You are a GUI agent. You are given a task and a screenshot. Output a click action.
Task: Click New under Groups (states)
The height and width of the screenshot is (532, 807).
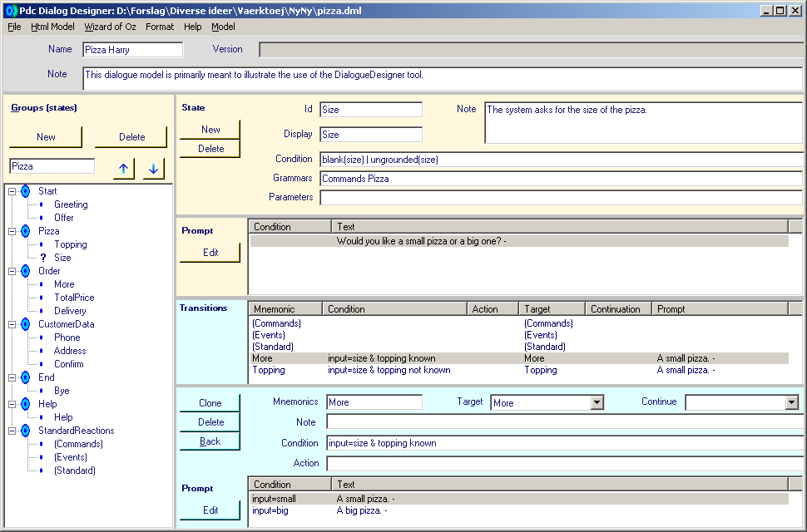(x=46, y=137)
